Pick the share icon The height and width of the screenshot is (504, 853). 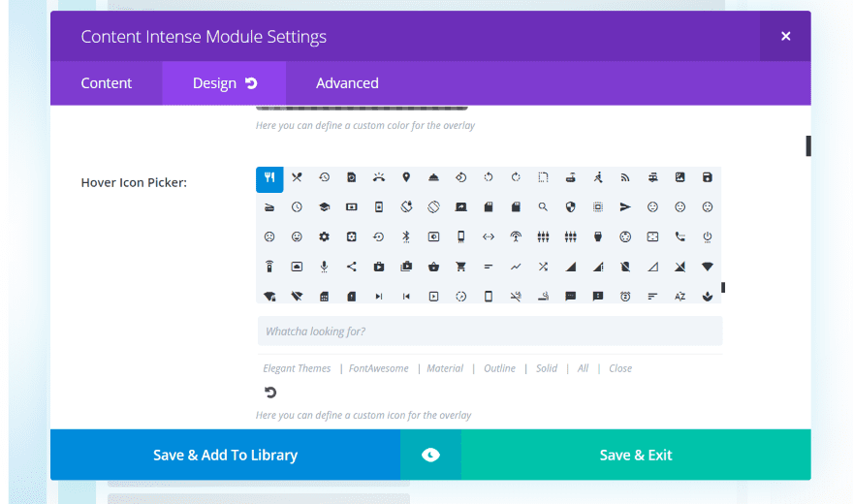coord(351,267)
